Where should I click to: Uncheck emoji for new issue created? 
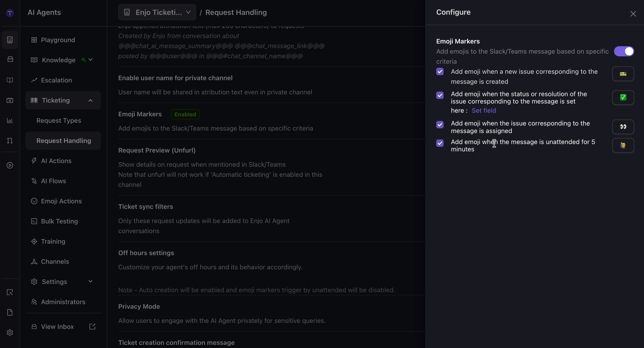click(x=440, y=71)
